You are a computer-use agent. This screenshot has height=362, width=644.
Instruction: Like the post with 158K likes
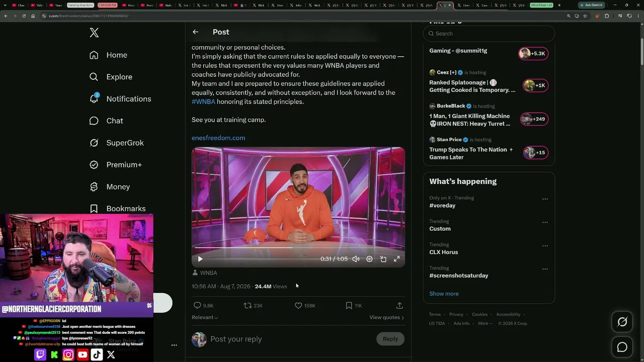[298, 305]
